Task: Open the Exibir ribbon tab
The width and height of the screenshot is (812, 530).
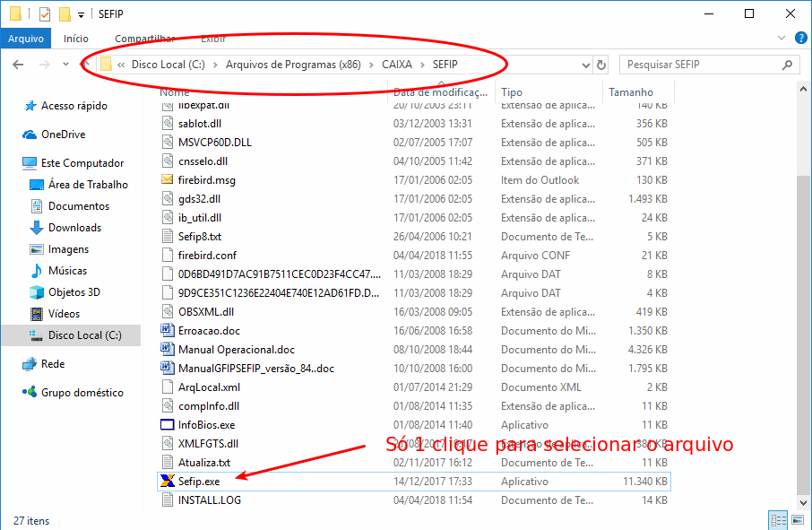Action: (213, 39)
